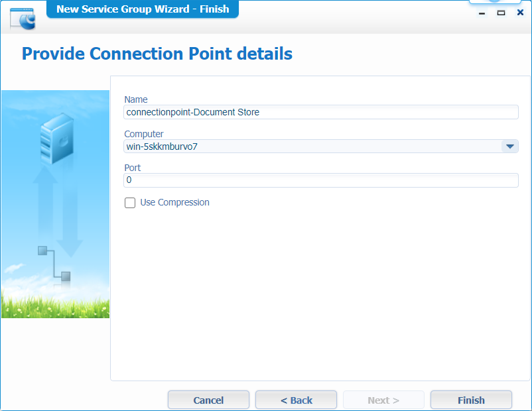Click into the Port input field

(x=320, y=180)
